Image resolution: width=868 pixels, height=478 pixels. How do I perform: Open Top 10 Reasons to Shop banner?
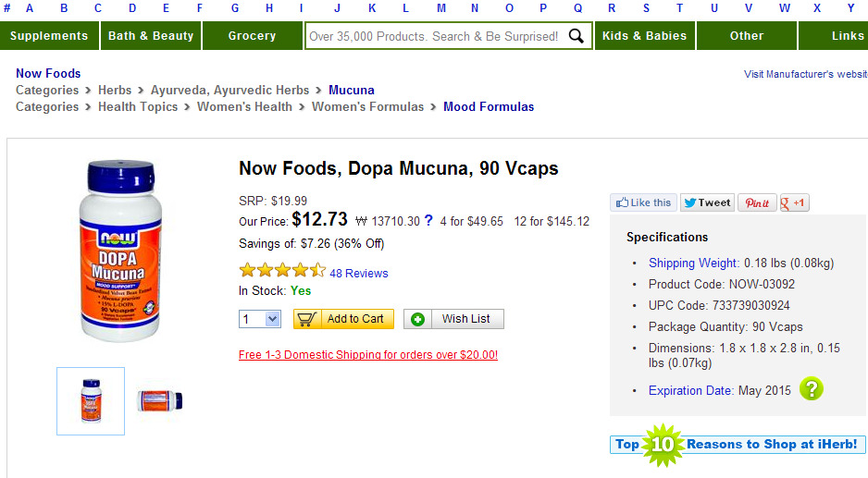(738, 445)
